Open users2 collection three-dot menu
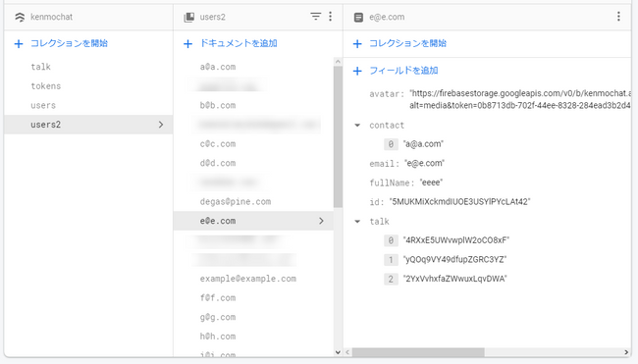Viewport: 638px width, 364px height. tap(331, 17)
